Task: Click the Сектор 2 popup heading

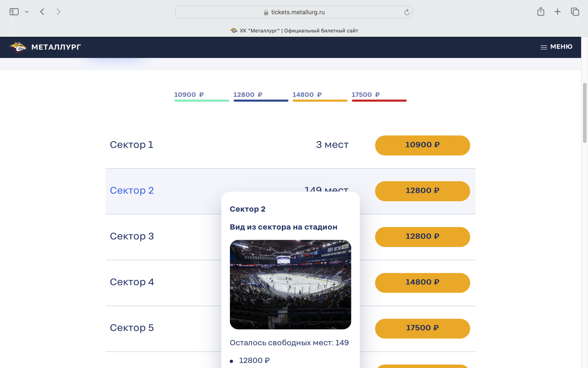Action: pyautogui.click(x=248, y=209)
